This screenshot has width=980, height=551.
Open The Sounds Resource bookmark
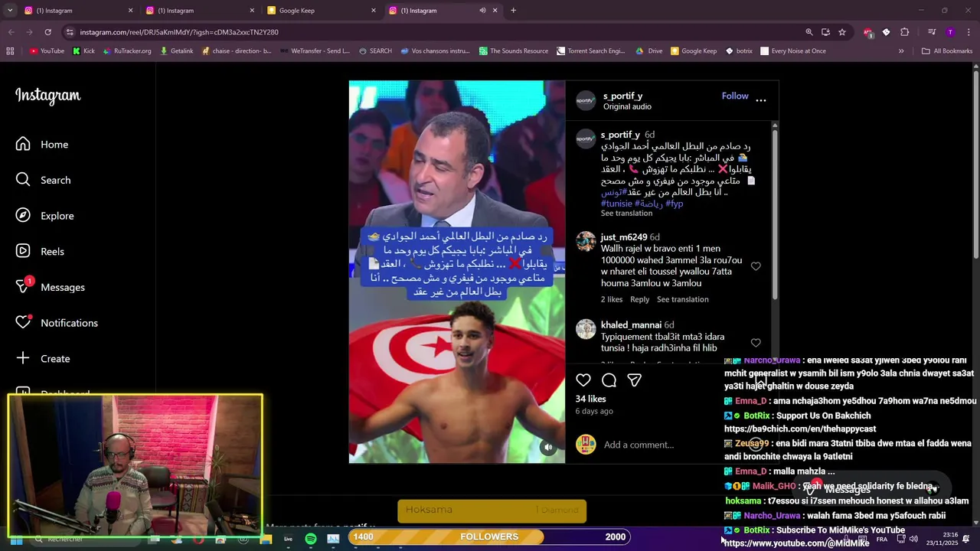(513, 51)
